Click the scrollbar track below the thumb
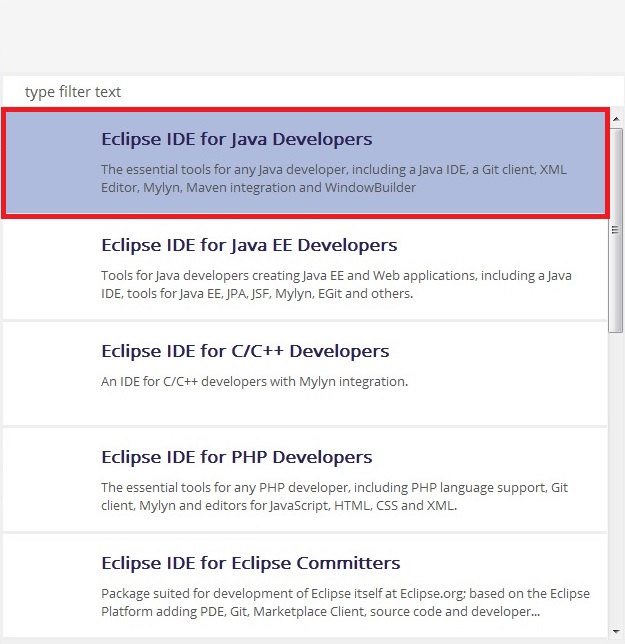Screen dimensions: 625x644 click(616, 478)
